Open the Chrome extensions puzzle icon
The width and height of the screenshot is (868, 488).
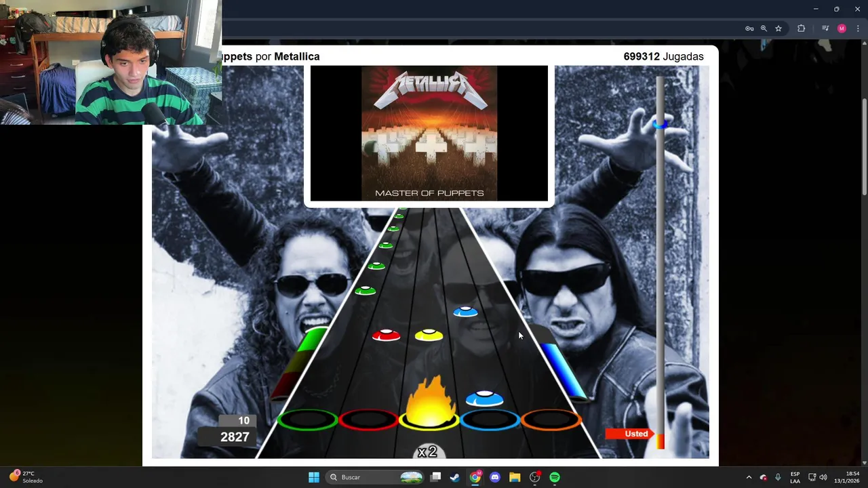click(x=802, y=28)
